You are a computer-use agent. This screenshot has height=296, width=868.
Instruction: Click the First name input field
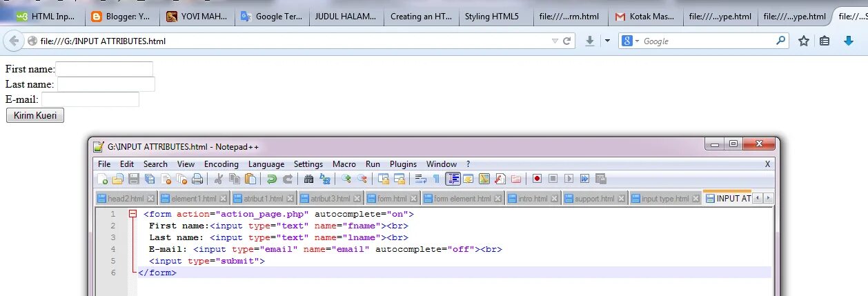(104, 69)
